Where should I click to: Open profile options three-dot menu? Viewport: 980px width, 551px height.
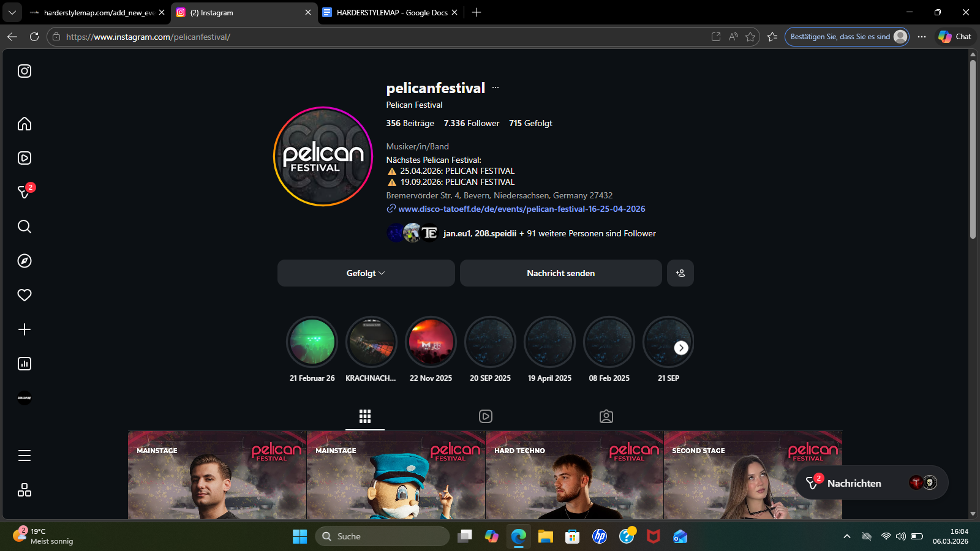click(496, 88)
